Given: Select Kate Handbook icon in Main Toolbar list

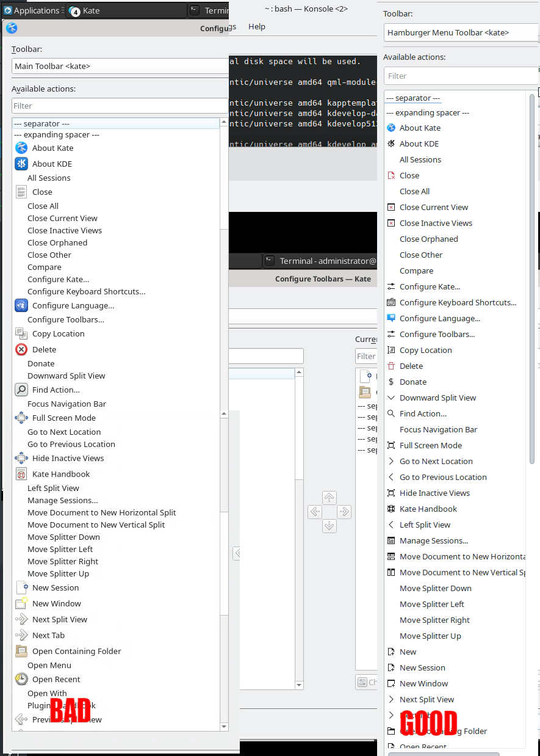Looking at the screenshot, I should pos(21,474).
